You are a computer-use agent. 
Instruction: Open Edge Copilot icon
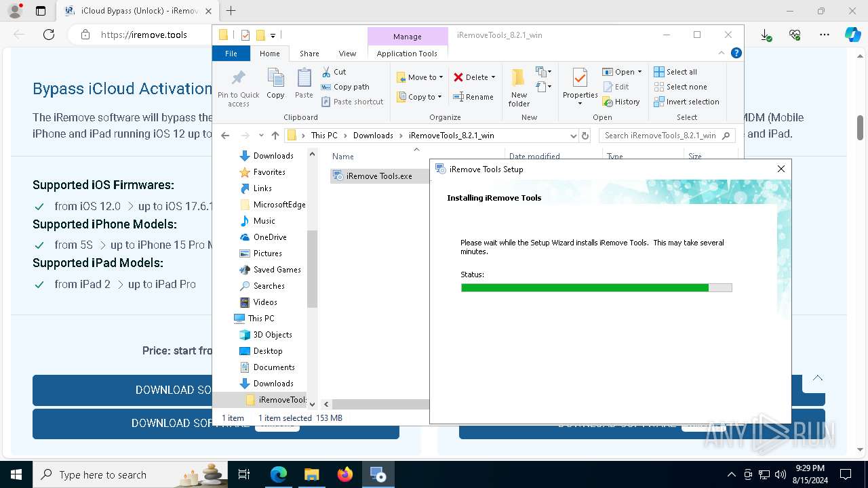pos(852,35)
